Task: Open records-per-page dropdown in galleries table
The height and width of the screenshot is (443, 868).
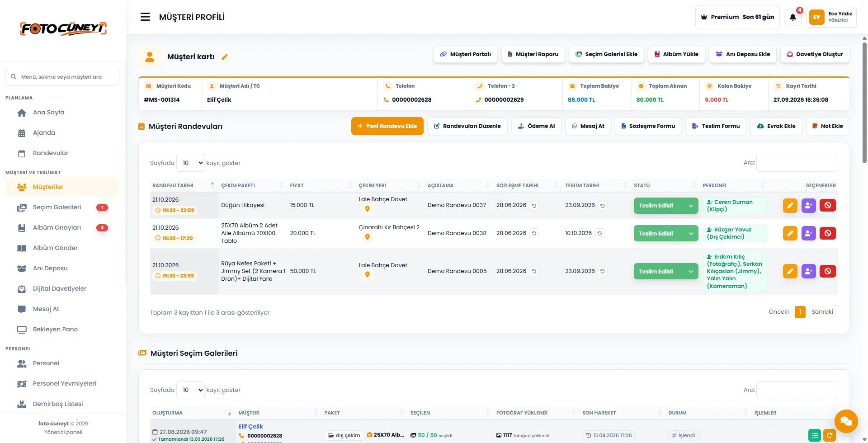Action: pos(190,390)
